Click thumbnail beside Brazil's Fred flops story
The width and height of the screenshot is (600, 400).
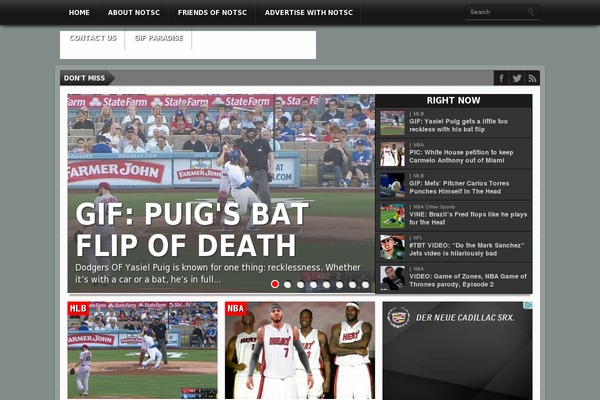(392, 216)
